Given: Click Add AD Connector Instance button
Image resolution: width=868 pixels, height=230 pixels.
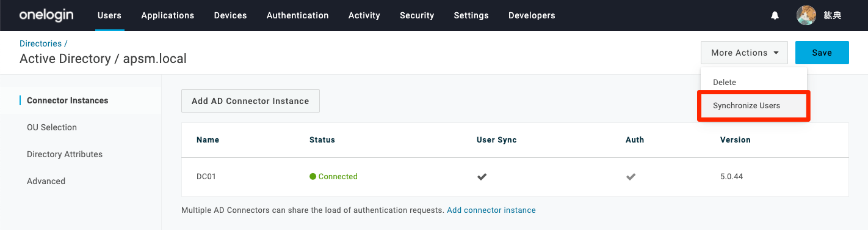Looking at the screenshot, I should pos(250,101).
